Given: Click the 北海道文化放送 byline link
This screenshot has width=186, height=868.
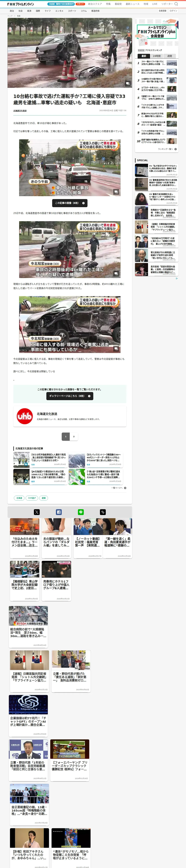Looking at the screenshot, I should pyautogui.click(x=20, y=111).
